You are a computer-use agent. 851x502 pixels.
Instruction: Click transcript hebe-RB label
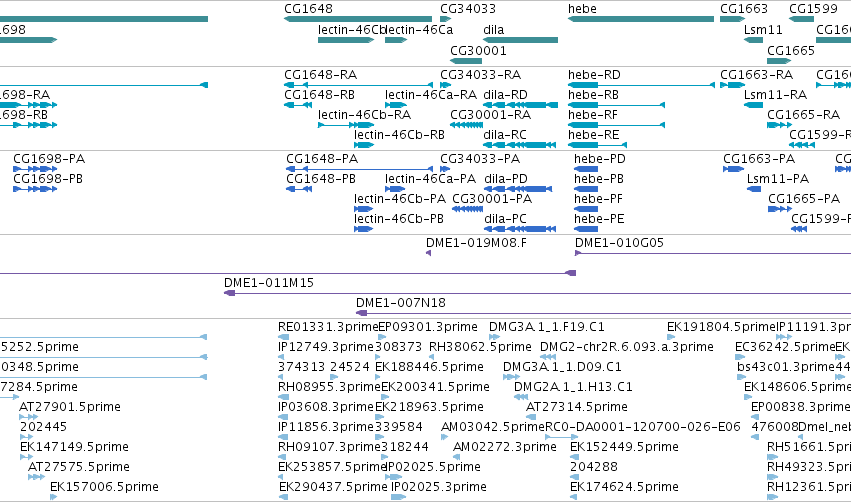pyautogui.click(x=593, y=95)
